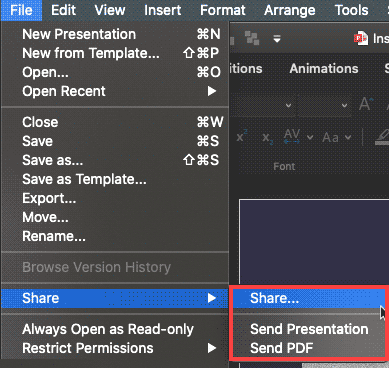Expand the Share submenu in File menu
This screenshot has height=368, width=389.
(x=115, y=298)
